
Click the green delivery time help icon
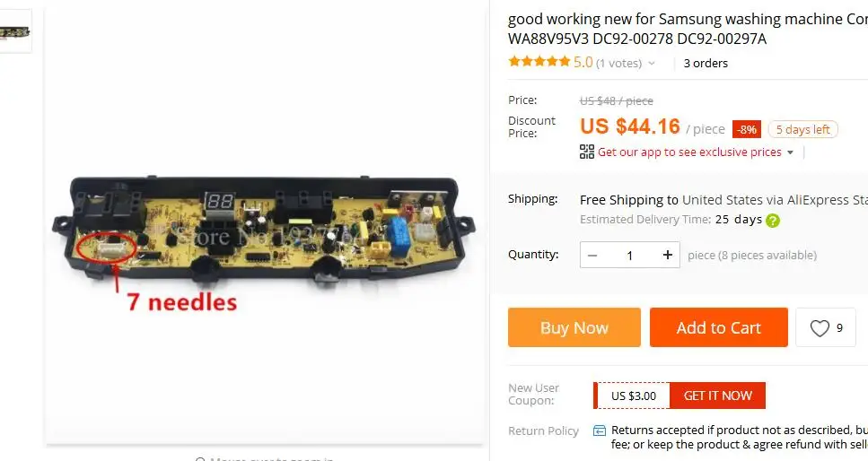tap(773, 221)
